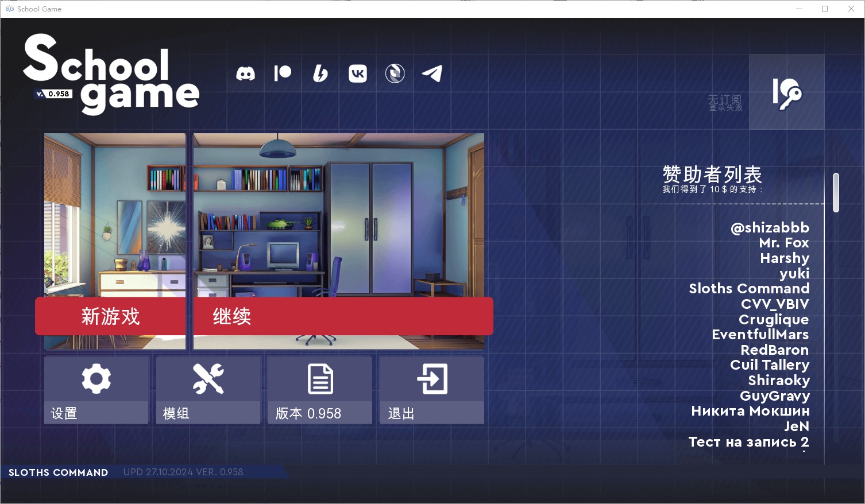Click the circular icon beside the VK icon
Screen dimensions: 865x504
(395, 73)
